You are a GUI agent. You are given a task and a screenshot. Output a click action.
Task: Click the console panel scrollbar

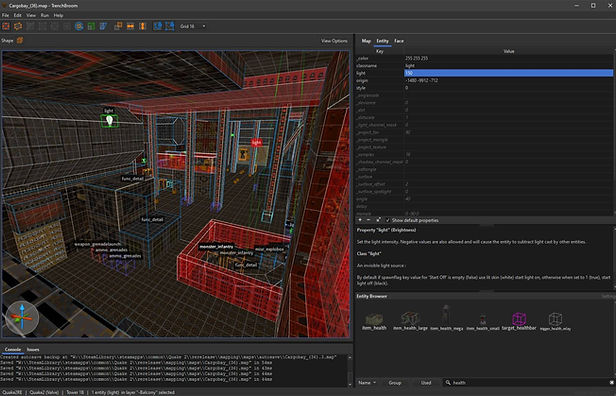click(350, 371)
